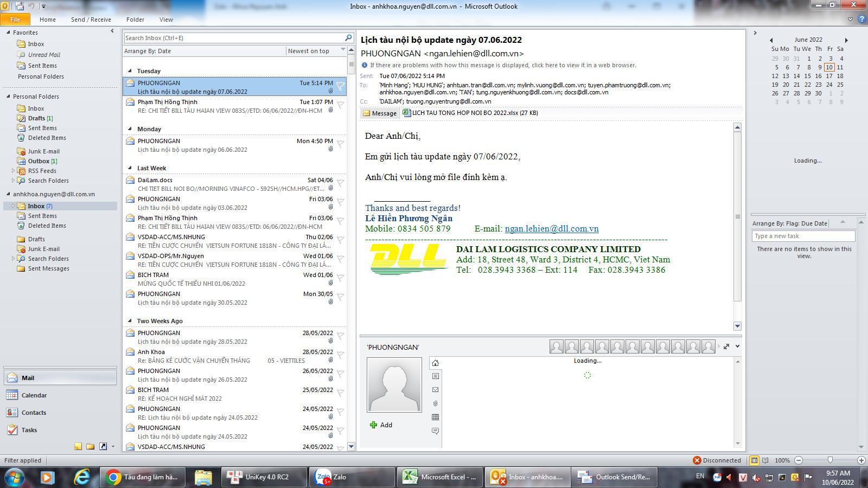
Task: Expand the Inbox (7) subfolders
Action: point(13,206)
